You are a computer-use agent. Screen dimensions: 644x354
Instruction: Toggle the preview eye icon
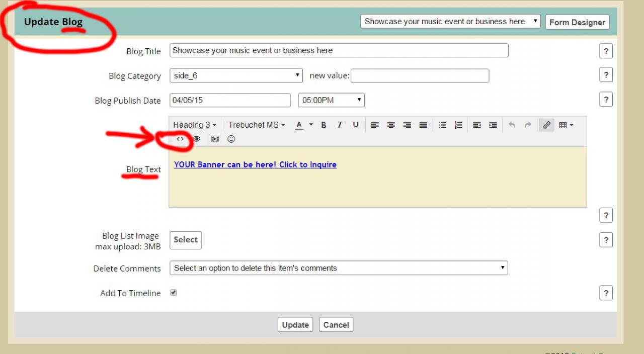coord(197,139)
